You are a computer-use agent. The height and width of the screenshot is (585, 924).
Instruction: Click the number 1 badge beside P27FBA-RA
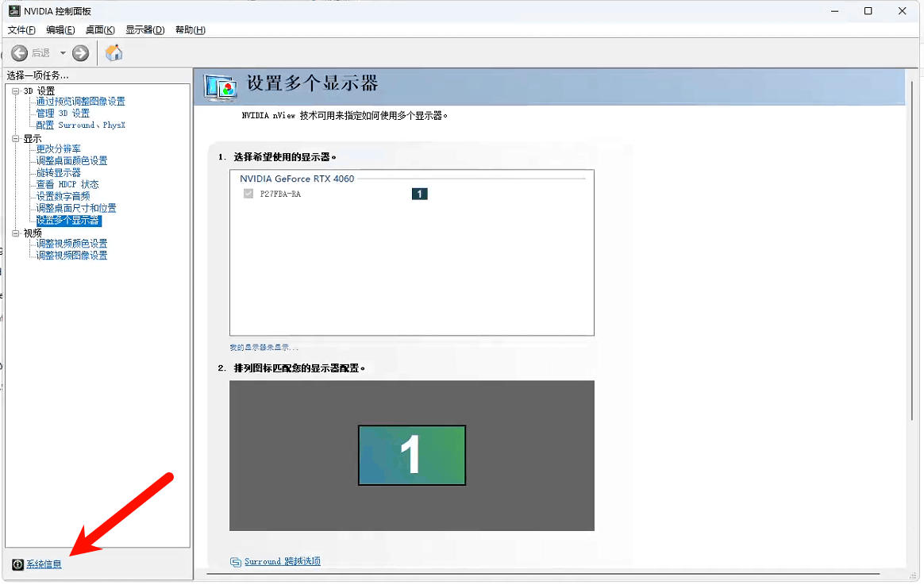coord(420,194)
